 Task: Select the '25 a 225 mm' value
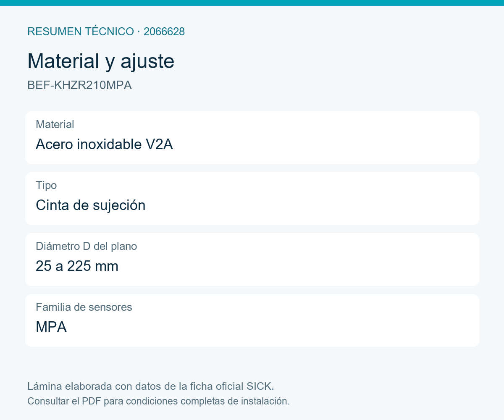(x=77, y=266)
